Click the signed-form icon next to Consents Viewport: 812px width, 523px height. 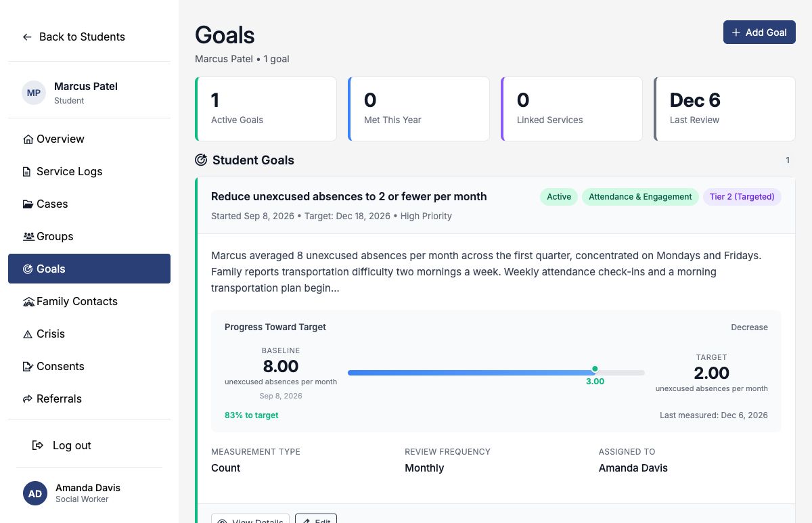28,367
